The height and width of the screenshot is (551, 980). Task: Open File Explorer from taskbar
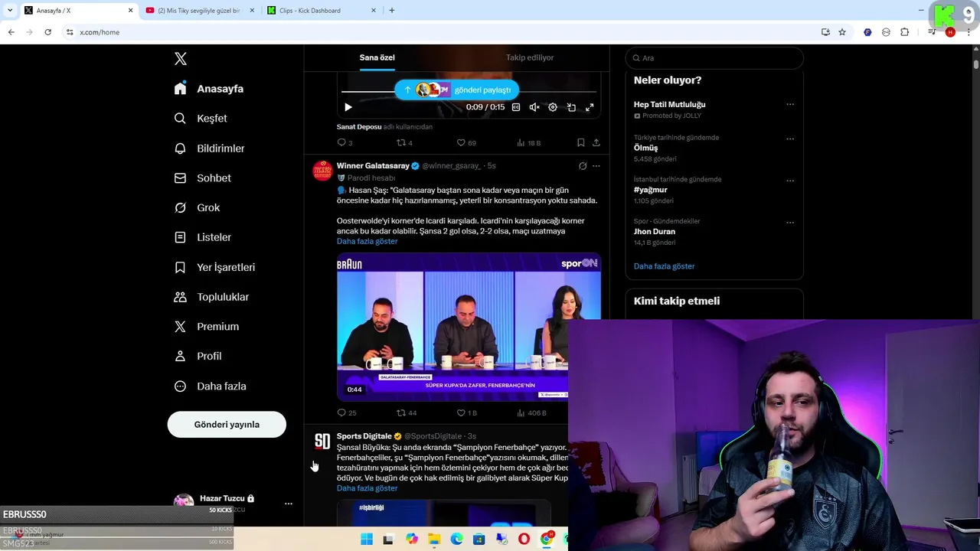(434, 540)
